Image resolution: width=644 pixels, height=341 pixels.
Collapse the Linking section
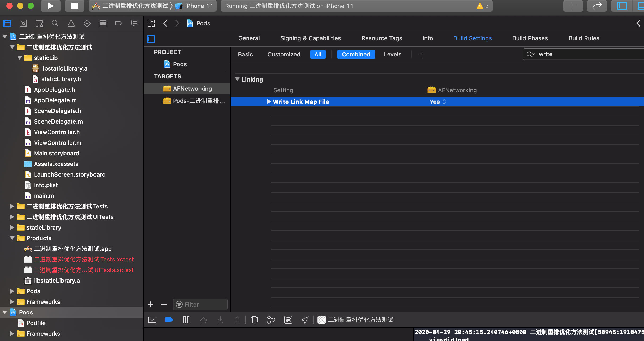click(237, 79)
